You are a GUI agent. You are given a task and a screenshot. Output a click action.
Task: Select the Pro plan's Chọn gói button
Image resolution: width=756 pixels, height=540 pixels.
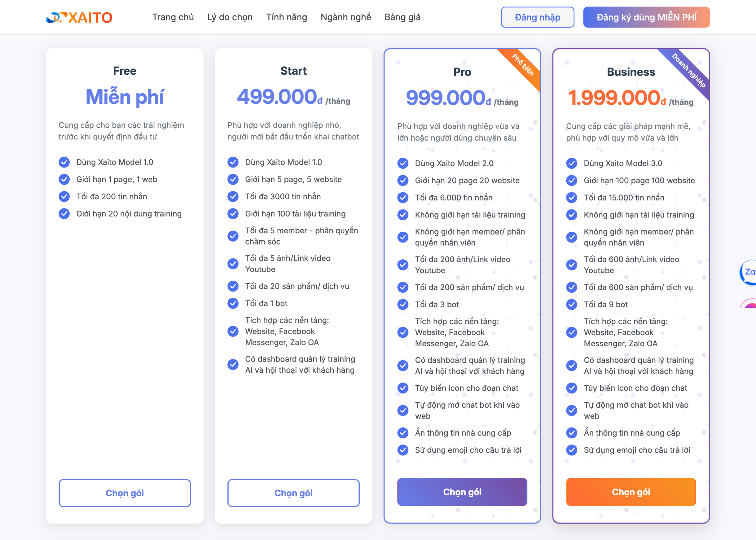click(462, 492)
